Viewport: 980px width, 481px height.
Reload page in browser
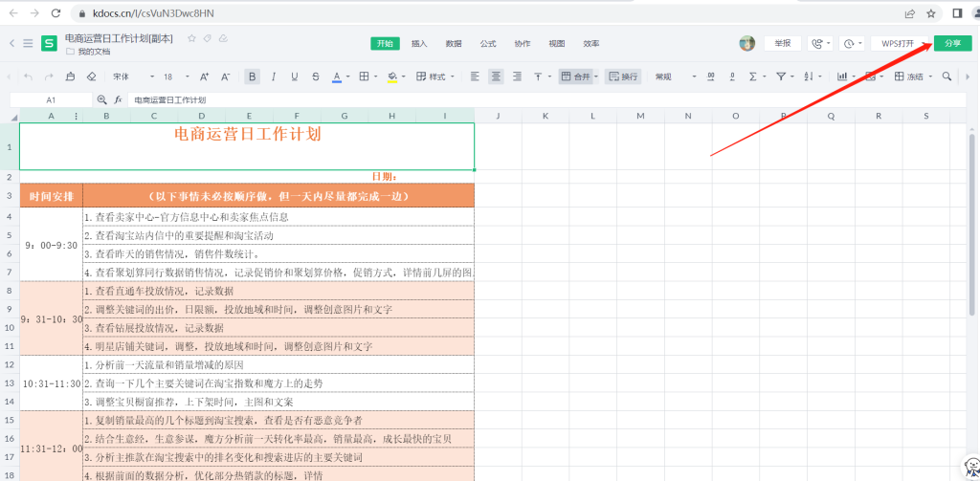coord(56,13)
